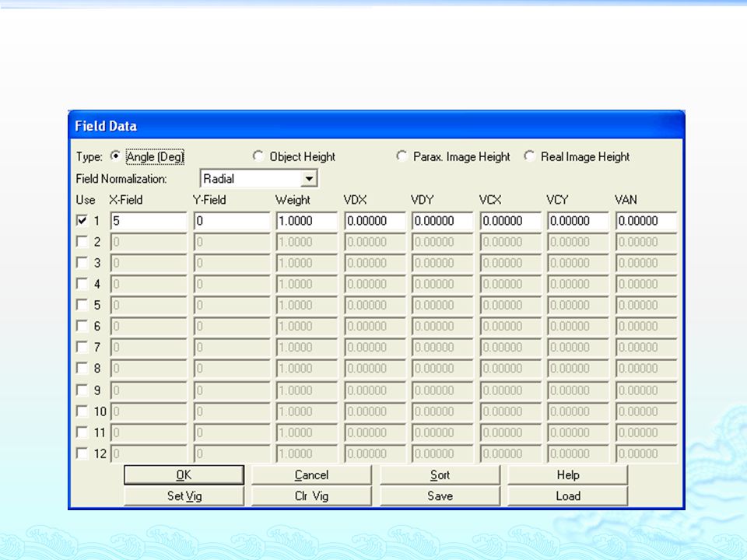The width and height of the screenshot is (747, 560).
Task: Click the Y-Field input for field 1
Action: (x=232, y=221)
